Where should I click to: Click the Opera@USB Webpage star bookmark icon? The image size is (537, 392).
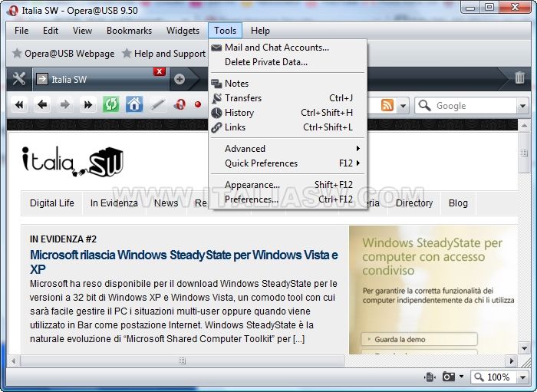17,53
